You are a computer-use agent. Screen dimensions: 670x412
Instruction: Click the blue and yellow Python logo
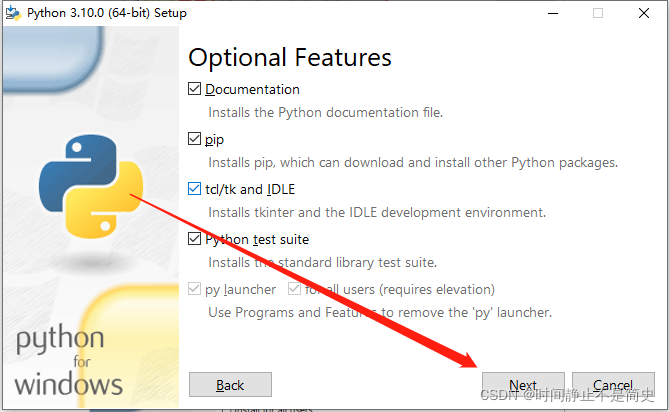pyautogui.click(x=91, y=187)
